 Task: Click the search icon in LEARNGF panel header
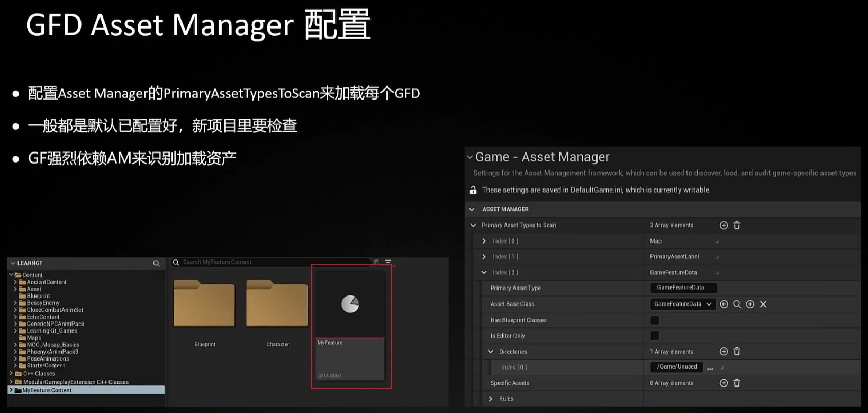(156, 263)
